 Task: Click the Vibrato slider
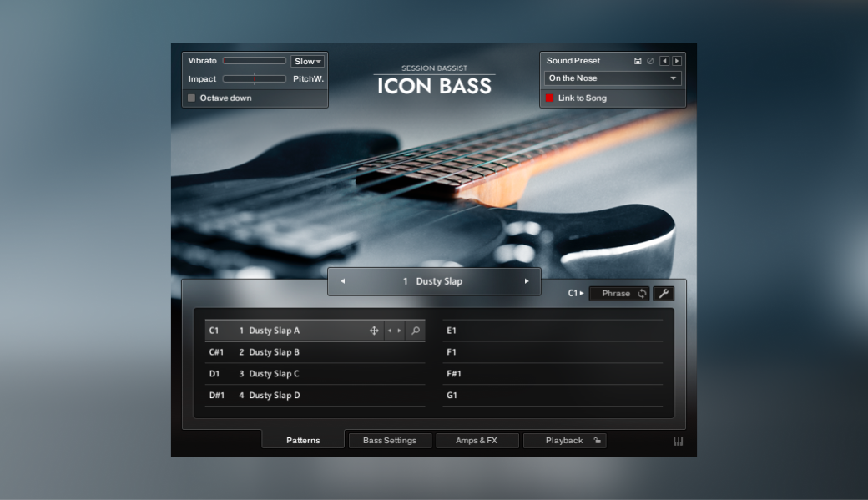click(x=254, y=61)
